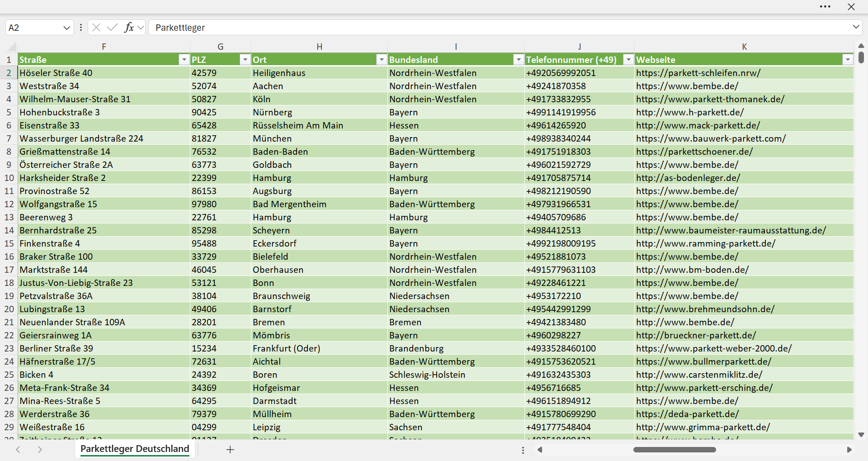Screen dimensions: 868x461
Task: Open link https://parkett-schleifen.nrw/
Action: point(698,73)
